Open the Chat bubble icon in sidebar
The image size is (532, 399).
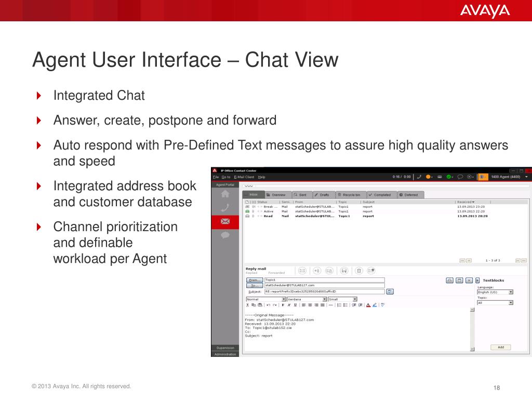click(x=225, y=235)
